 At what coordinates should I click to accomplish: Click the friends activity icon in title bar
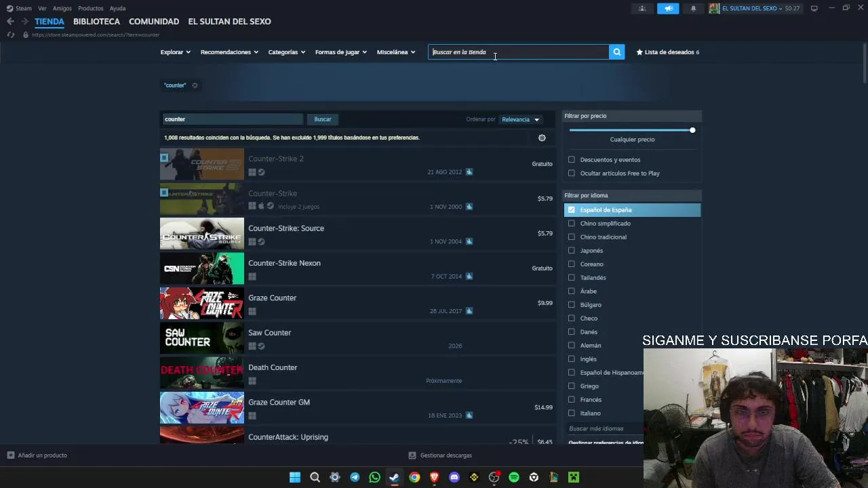pos(642,8)
